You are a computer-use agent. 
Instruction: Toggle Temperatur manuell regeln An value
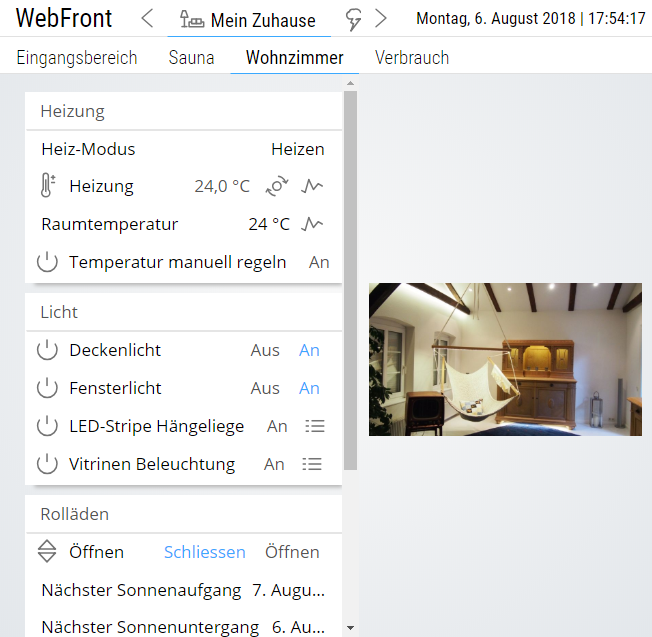pos(319,262)
